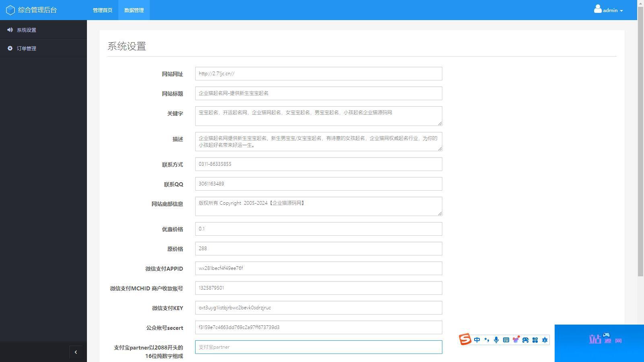644x362 pixels.
Task: Click the gear icon beside 订单管理
Action: tap(10, 48)
